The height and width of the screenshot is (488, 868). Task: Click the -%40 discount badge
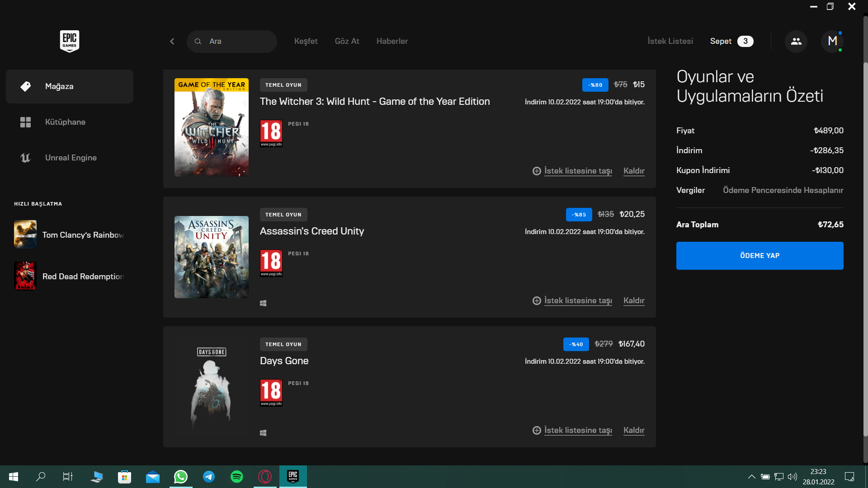[576, 344]
